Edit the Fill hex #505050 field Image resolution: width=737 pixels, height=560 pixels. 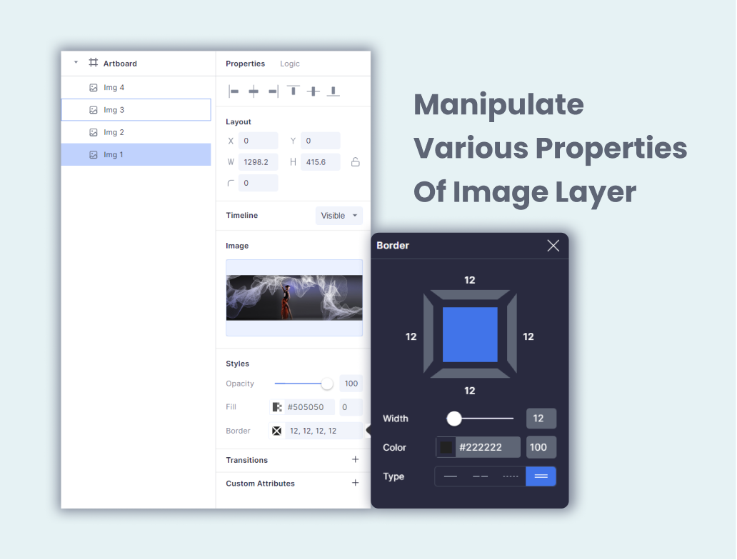pyautogui.click(x=309, y=407)
